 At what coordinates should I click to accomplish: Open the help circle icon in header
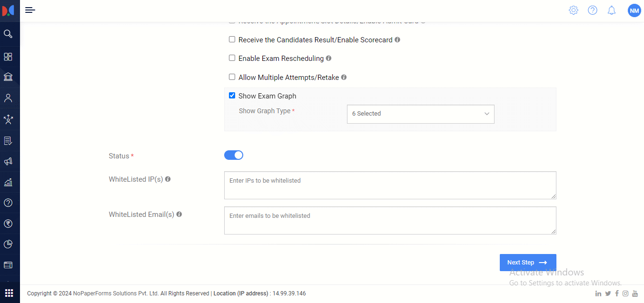pyautogui.click(x=593, y=10)
